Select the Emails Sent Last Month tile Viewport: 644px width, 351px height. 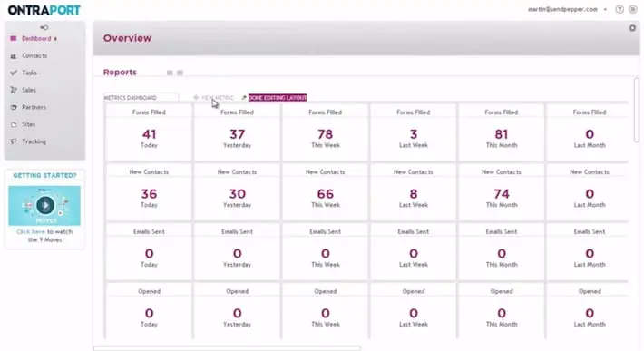(x=588, y=251)
